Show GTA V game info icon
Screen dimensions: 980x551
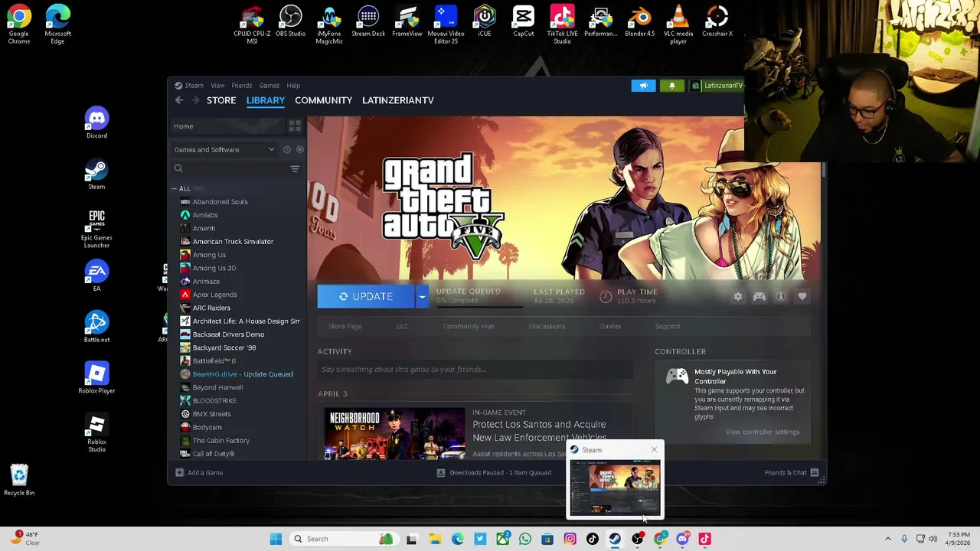[781, 297]
